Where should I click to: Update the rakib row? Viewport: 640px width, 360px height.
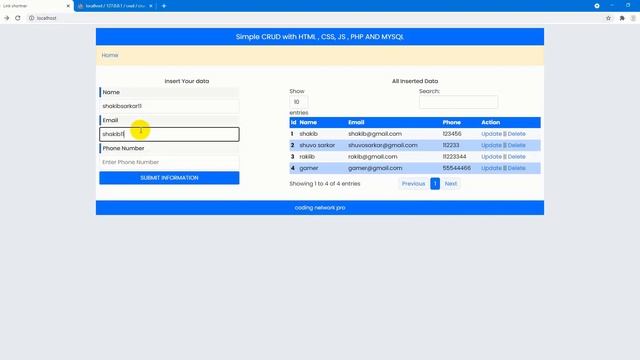click(x=491, y=157)
